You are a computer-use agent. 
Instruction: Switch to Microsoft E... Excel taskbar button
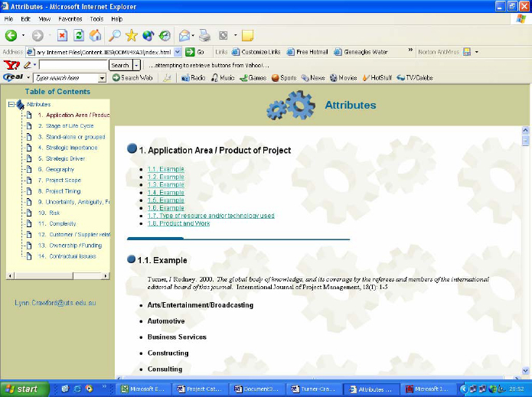(x=142, y=389)
